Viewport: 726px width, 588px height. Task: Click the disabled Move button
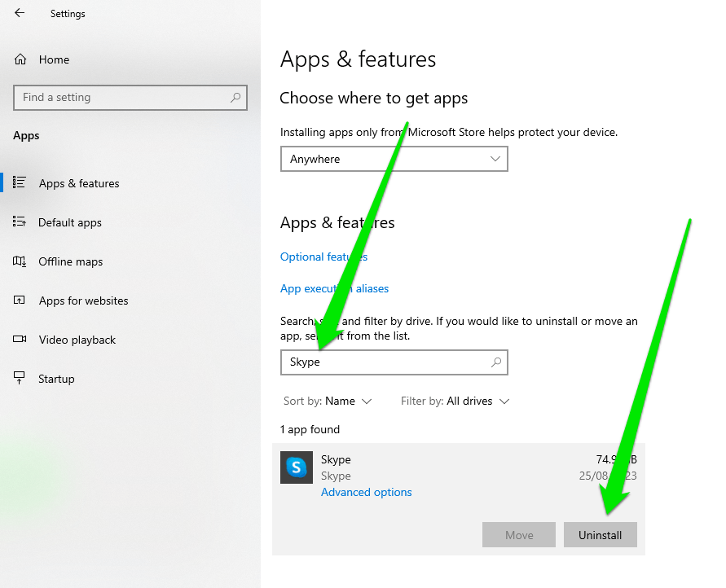point(518,535)
